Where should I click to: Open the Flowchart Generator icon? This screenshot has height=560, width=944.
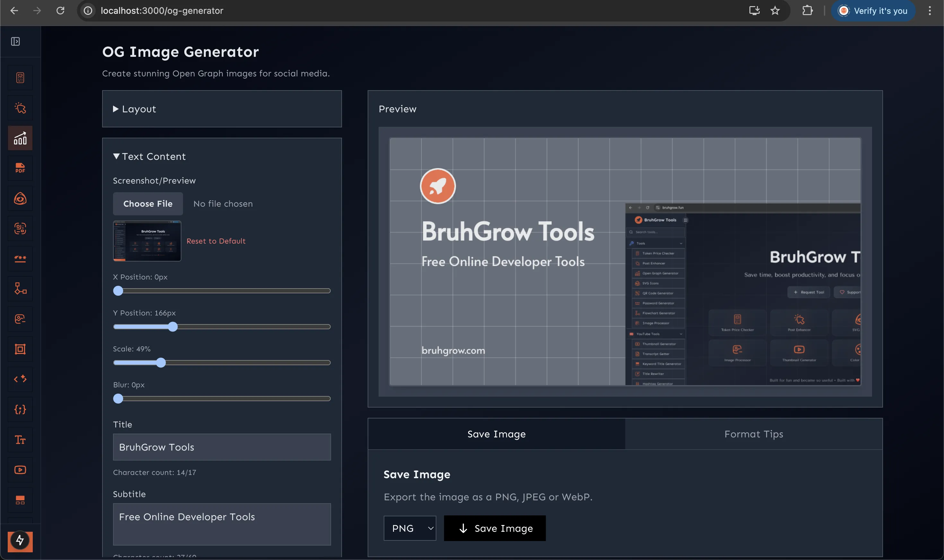pos(20,289)
